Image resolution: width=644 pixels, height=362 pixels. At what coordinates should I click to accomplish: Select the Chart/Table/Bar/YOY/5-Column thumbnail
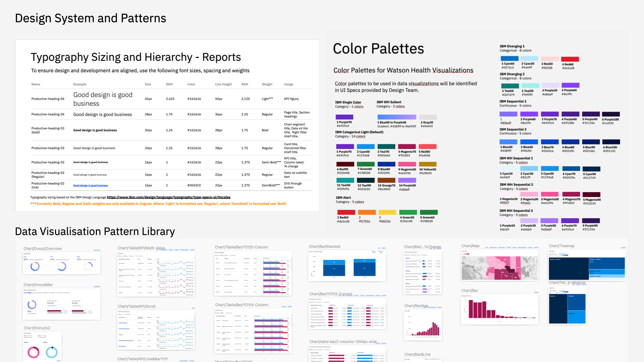[x=253, y=273]
